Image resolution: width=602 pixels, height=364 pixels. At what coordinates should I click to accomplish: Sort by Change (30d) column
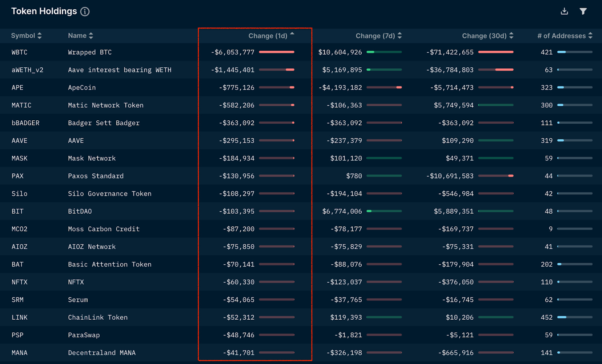pos(488,36)
